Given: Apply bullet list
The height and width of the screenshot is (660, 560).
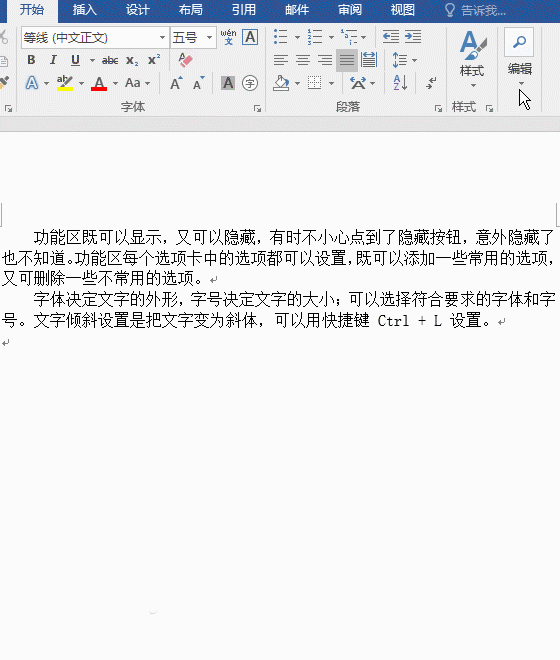Looking at the screenshot, I should (280, 37).
